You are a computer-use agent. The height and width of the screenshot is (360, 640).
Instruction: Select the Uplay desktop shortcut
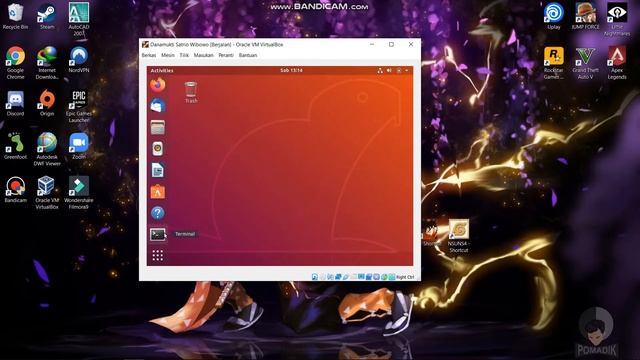(553, 17)
